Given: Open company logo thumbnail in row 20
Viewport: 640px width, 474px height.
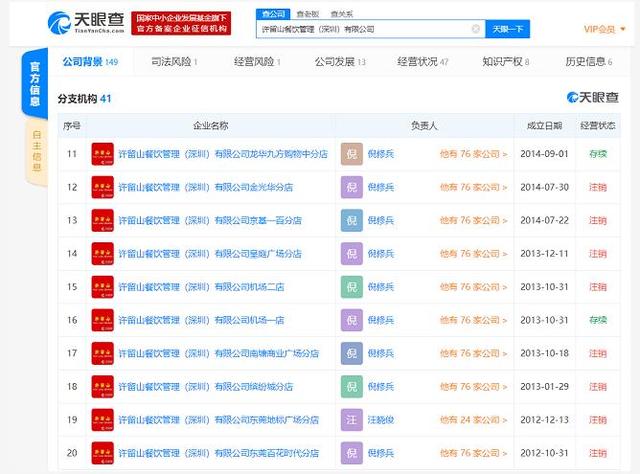Looking at the screenshot, I should 102,453.
